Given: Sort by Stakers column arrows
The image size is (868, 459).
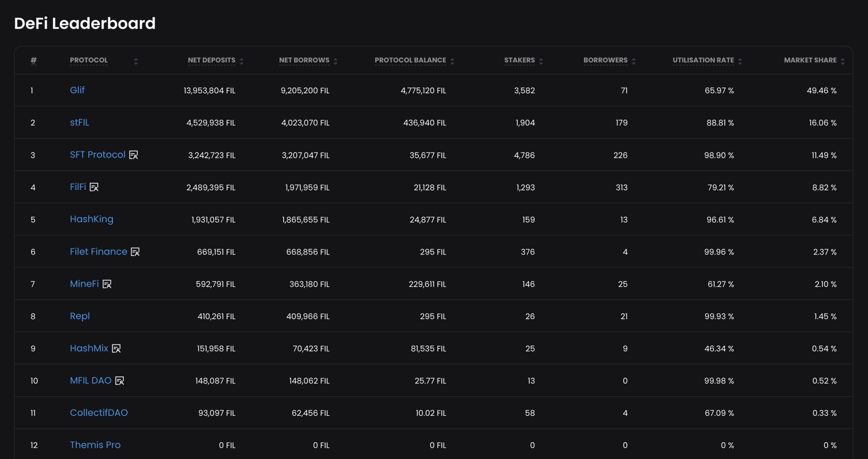Looking at the screenshot, I should click(541, 61).
